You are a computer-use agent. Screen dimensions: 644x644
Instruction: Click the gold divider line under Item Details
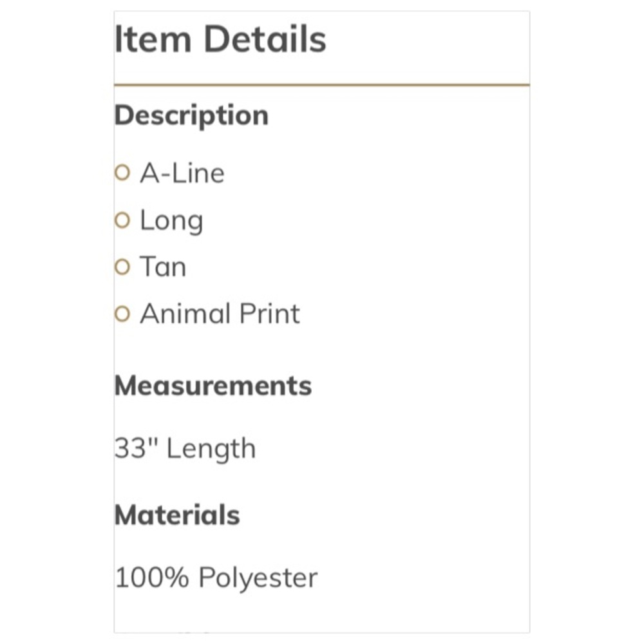pyautogui.click(x=322, y=85)
